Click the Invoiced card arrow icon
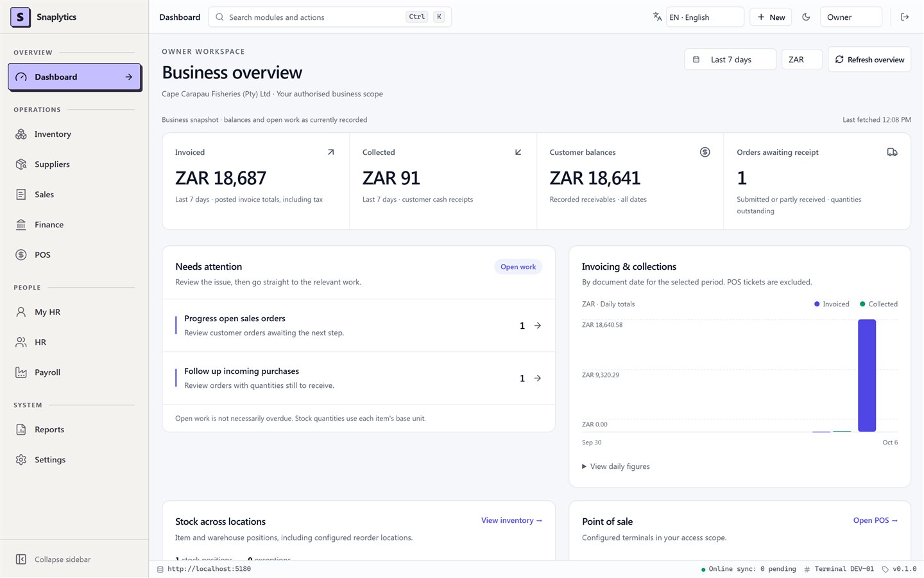Viewport: 924px width, 578px height. [331, 152]
